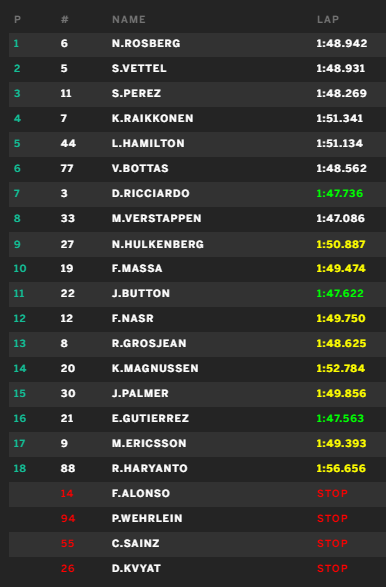
Task: Select P.WEHRLEIN car number 94
Action: [68, 518]
